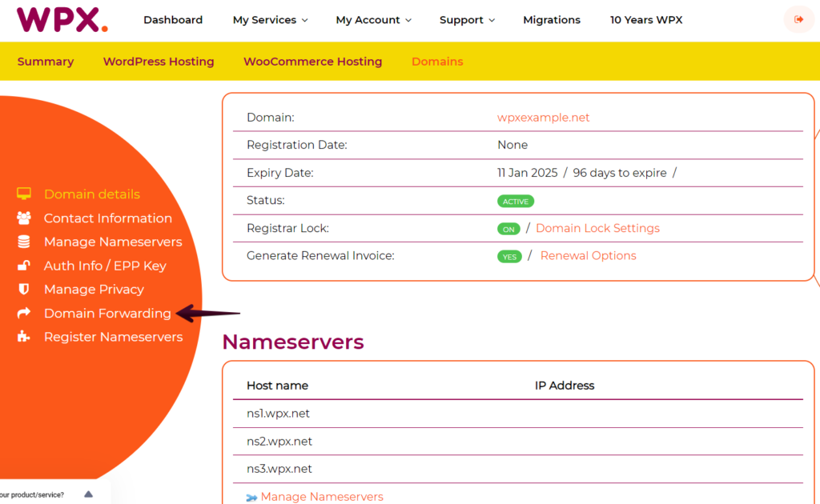The height and width of the screenshot is (504, 820).
Task: Expand the My Services dropdown
Action: (270, 20)
